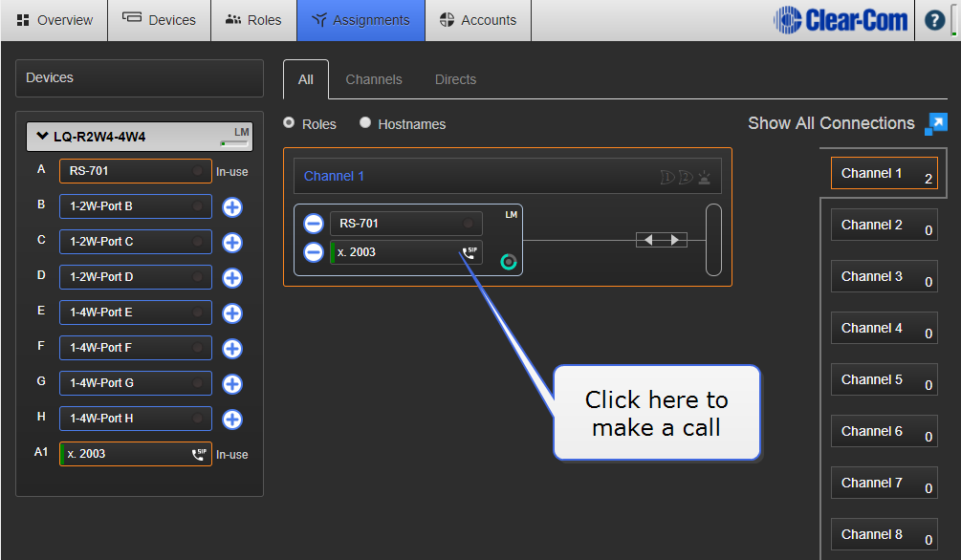Collapse the LQ-R2W4-4W4 device list

[x=42, y=137]
